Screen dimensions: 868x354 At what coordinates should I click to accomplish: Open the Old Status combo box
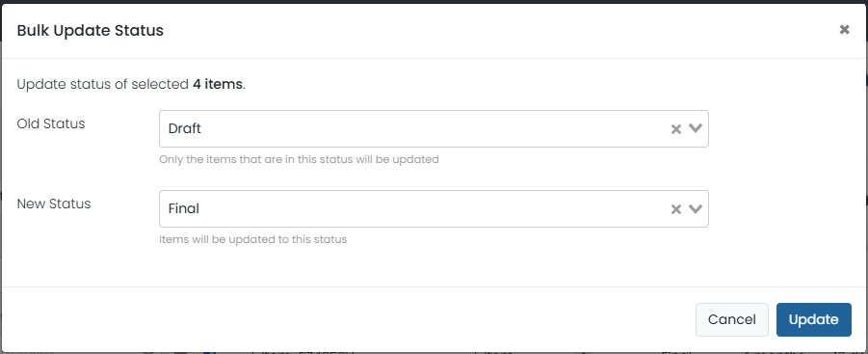[434, 128]
